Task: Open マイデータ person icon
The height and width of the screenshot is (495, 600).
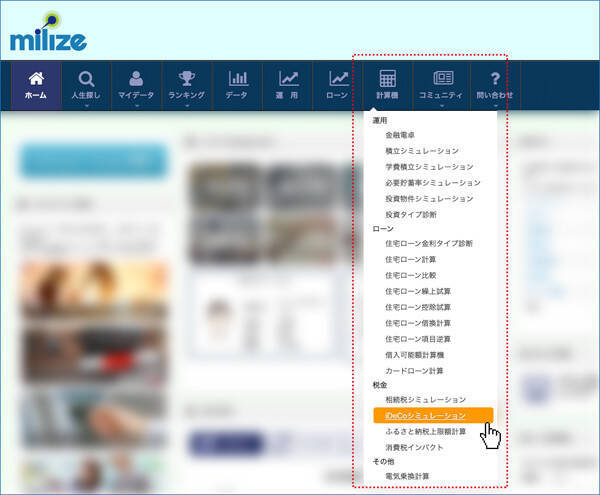Action: (x=136, y=79)
